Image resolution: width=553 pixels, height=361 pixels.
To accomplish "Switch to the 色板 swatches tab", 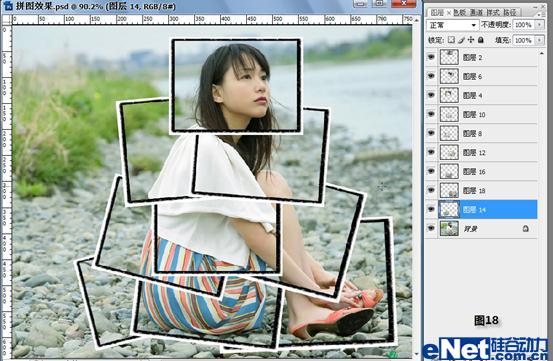I will 459,13.
